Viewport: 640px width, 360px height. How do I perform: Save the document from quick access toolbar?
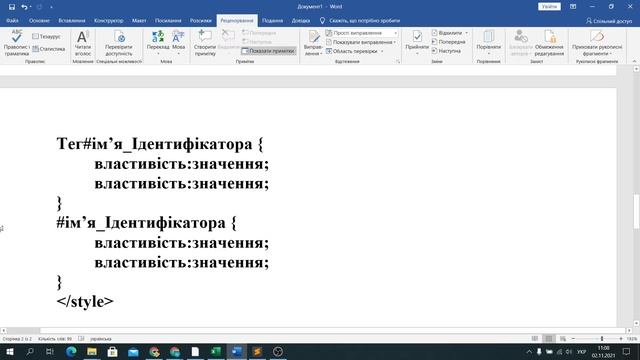click(x=12, y=7)
